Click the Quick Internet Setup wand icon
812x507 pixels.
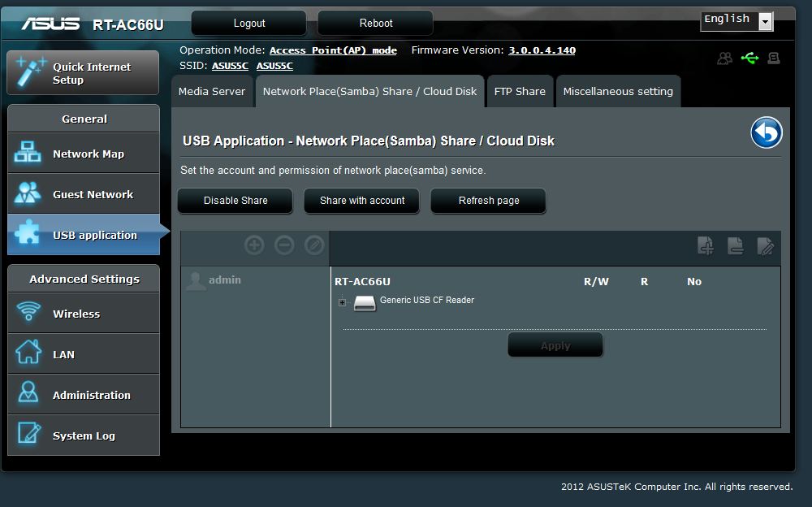[30, 72]
